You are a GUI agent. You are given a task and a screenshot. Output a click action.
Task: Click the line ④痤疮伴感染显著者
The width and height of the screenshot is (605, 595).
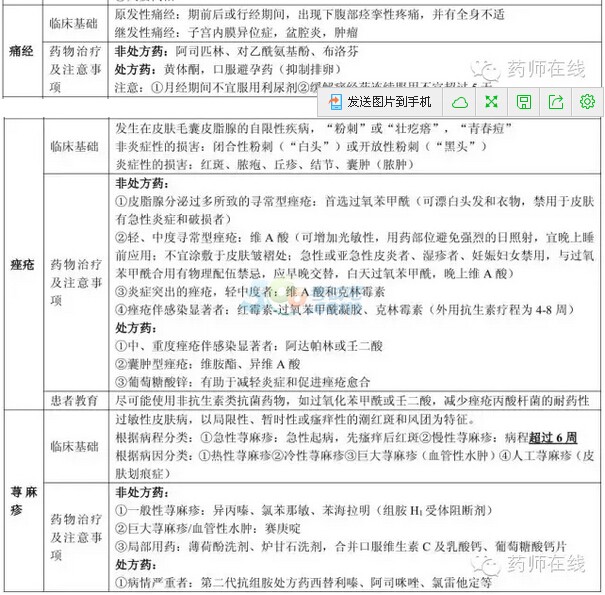pyautogui.click(x=345, y=310)
